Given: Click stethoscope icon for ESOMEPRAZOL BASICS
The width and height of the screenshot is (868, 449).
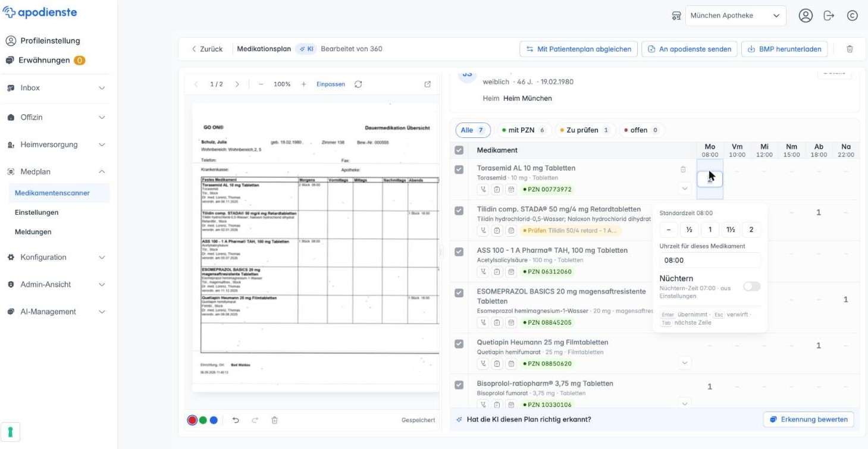Looking at the screenshot, I should point(484,322).
